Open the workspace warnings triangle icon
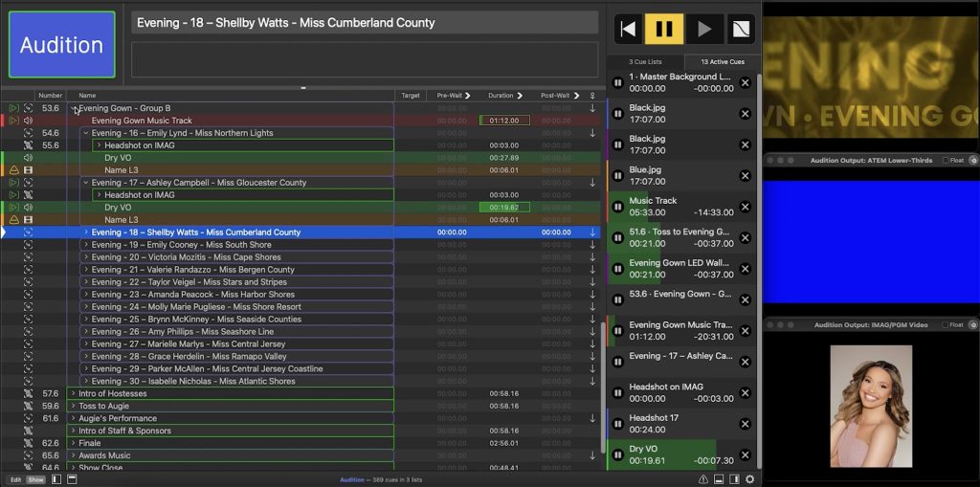Viewport: 980px width, 487px height. 703,479
